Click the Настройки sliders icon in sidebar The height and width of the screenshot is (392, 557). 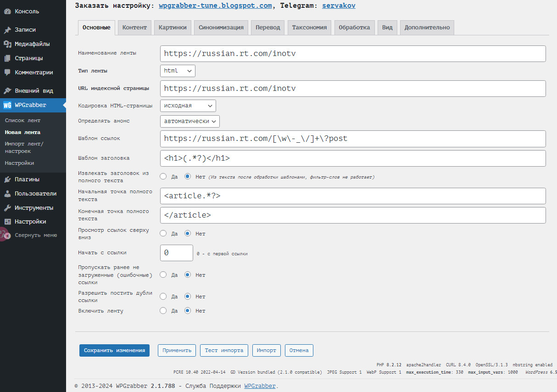point(7,222)
